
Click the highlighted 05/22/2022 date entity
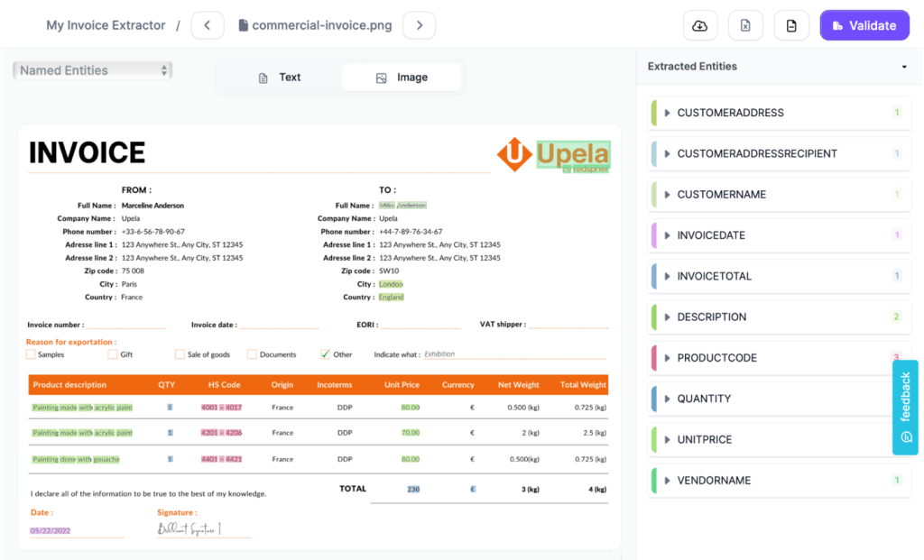click(x=51, y=531)
